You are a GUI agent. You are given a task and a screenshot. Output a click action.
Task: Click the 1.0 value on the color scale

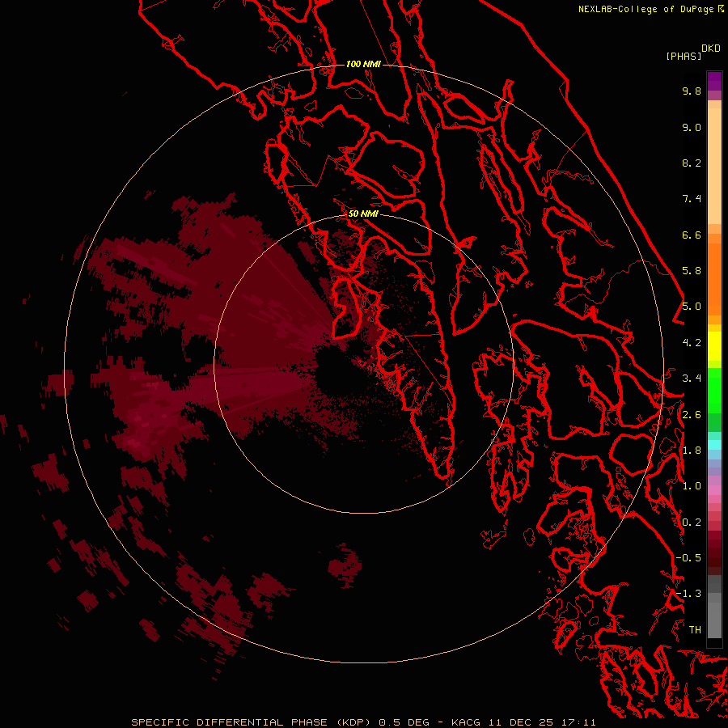(x=692, y=486)
